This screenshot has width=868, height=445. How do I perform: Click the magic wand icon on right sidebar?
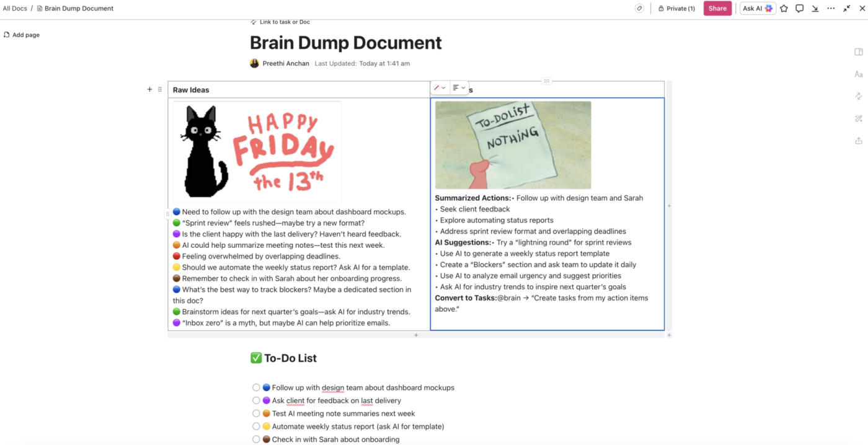859,118
